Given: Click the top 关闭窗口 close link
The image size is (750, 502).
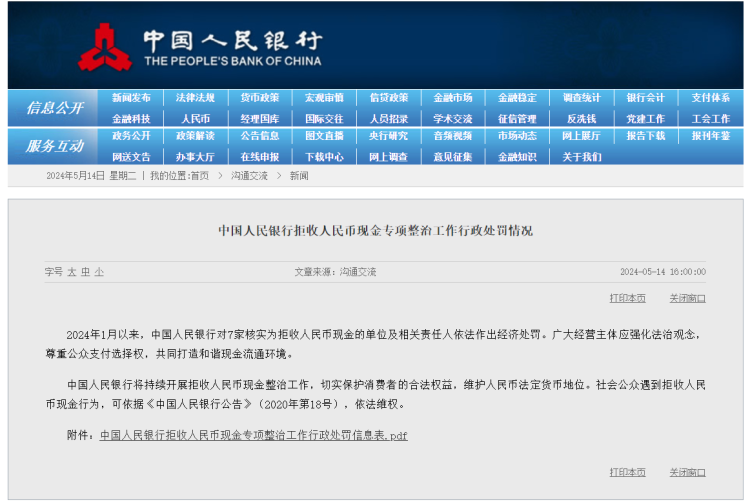Looking at the screenshot, I should 687,298.
